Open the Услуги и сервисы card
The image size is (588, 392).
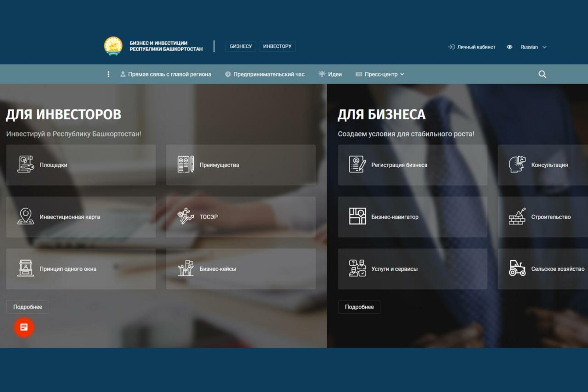413,269
